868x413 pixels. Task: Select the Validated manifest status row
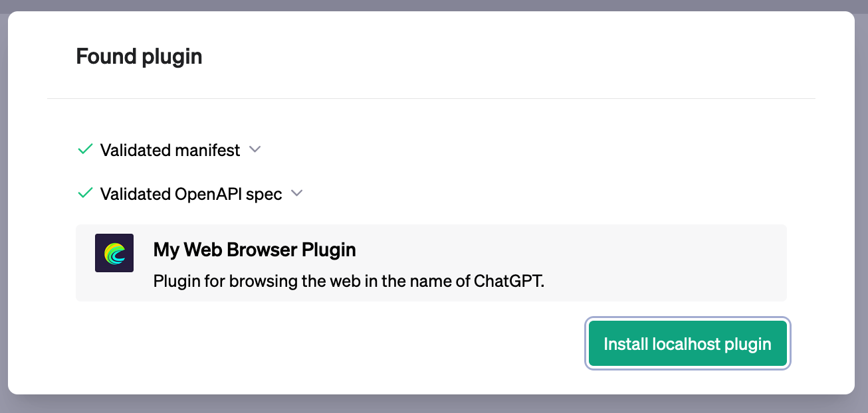(x=169, y=150)
